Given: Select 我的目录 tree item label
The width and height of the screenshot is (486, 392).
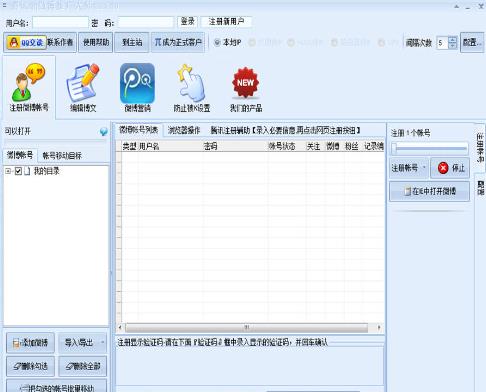Looking at the screenshot, I should 47,171.
